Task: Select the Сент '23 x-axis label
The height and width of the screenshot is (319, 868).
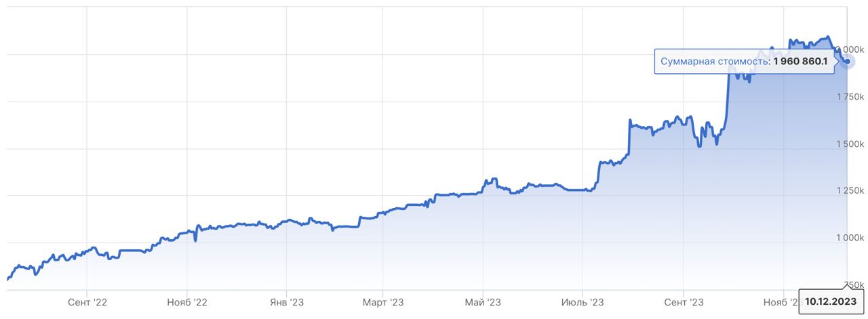Action: click(x=684, y=301)
